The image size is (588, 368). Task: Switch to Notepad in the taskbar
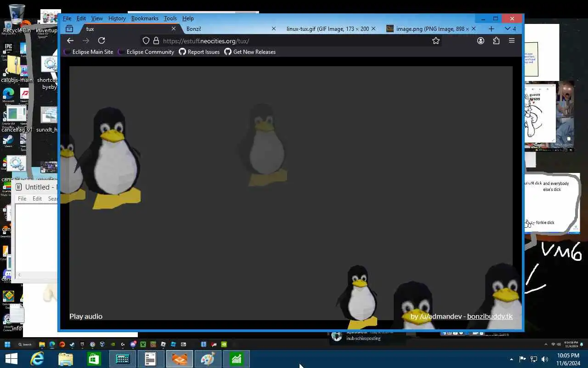click(x=151, y=358)
